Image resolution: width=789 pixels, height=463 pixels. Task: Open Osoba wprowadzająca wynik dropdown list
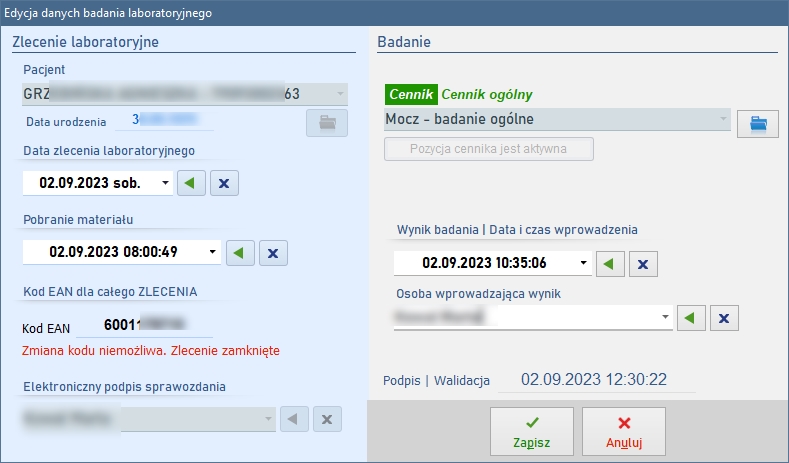[665, 318]
